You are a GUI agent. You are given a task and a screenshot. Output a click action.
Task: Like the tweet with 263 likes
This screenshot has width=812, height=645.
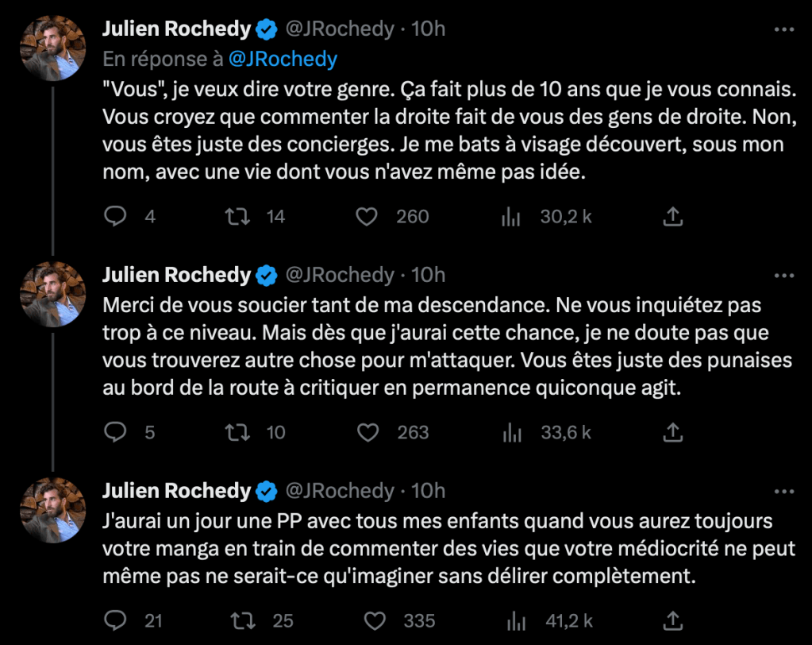(x=366, y=432)
